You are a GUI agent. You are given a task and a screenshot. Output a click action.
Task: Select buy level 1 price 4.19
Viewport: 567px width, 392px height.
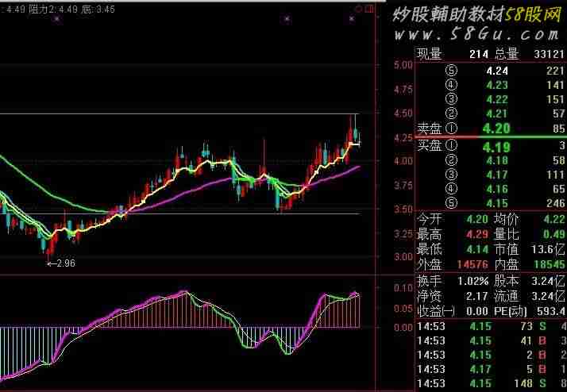click(496, 148)
